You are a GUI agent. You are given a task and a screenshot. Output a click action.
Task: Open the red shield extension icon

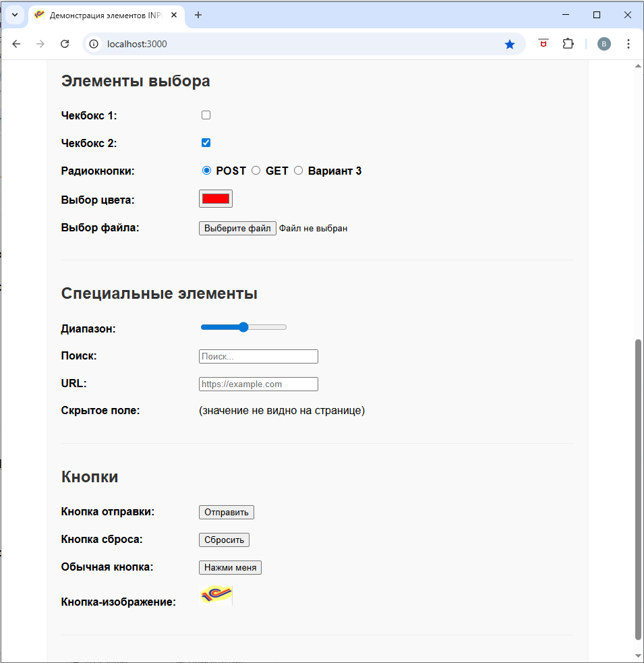coord(544,44)
